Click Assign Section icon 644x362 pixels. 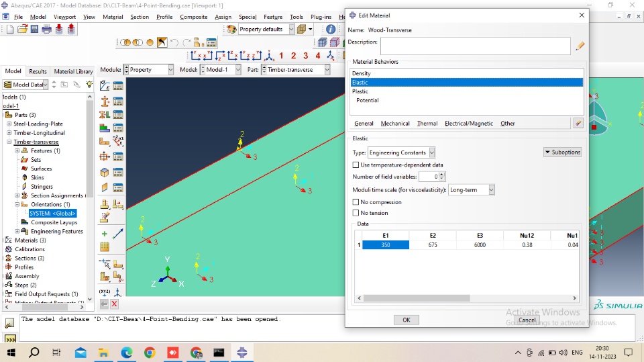coord(105,115)
